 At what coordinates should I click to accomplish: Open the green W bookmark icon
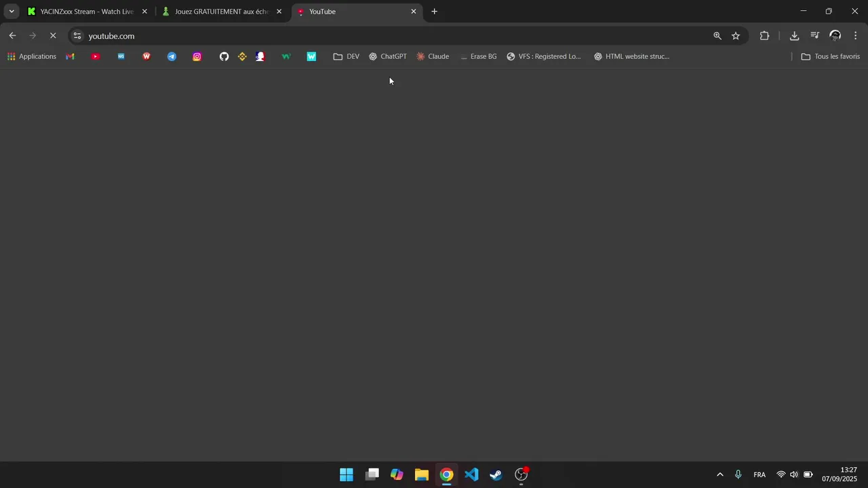pos(285,56)
